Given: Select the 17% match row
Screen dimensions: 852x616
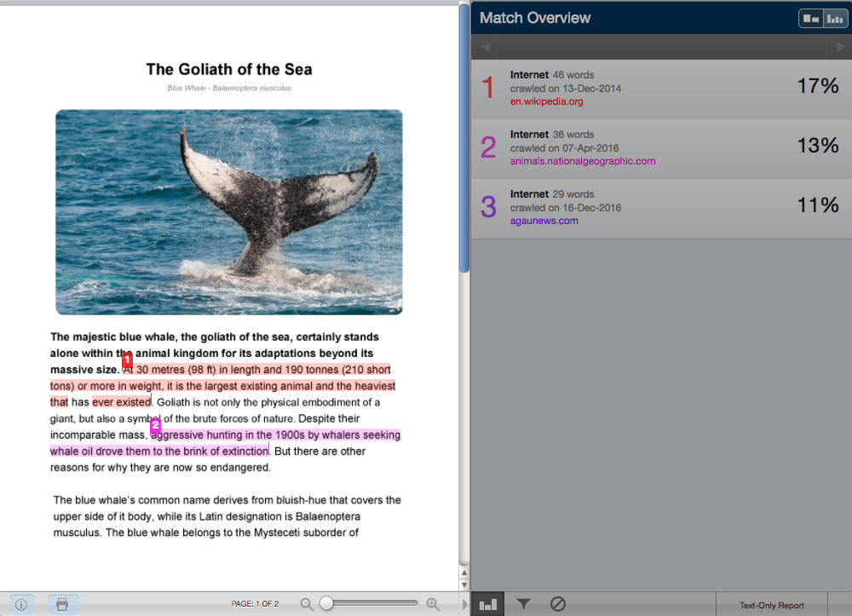Looking at the screenshot, I should [661, 89].
